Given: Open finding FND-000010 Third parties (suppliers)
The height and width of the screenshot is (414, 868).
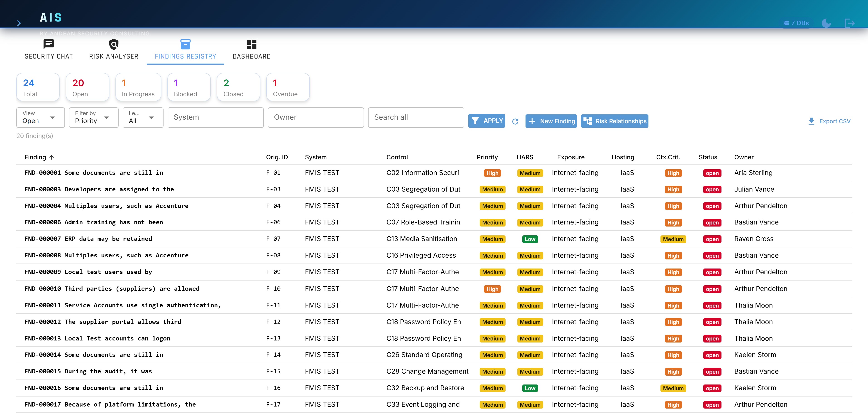Looking at the screenshot, I should pos(112,288).
